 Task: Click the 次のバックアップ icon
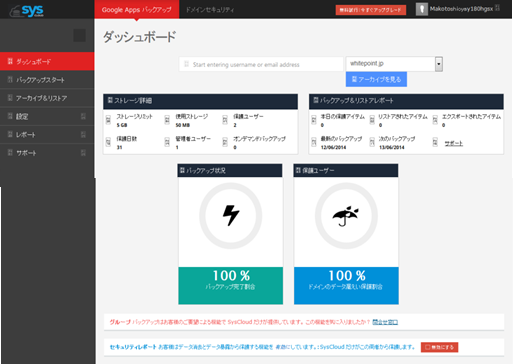click(372, 142)
